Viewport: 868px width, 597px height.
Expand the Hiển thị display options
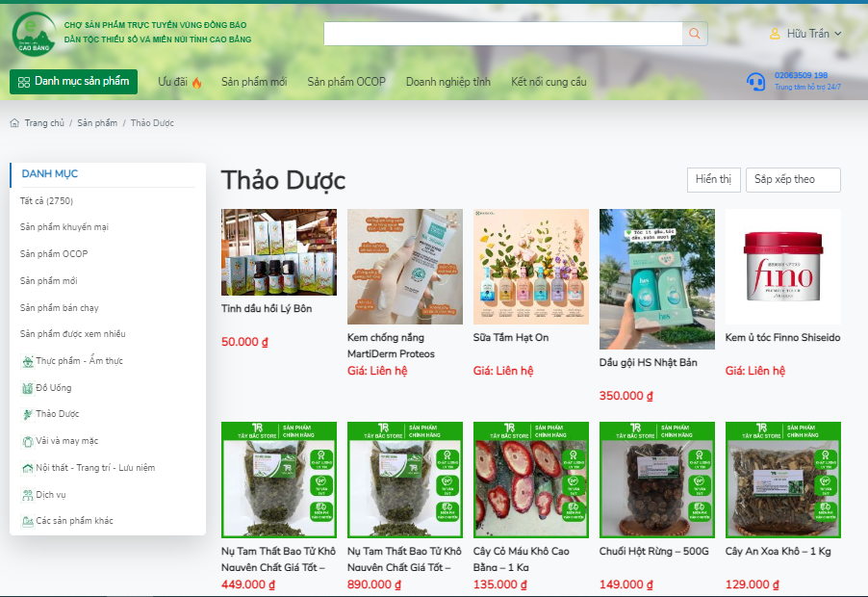pos(713,180)
